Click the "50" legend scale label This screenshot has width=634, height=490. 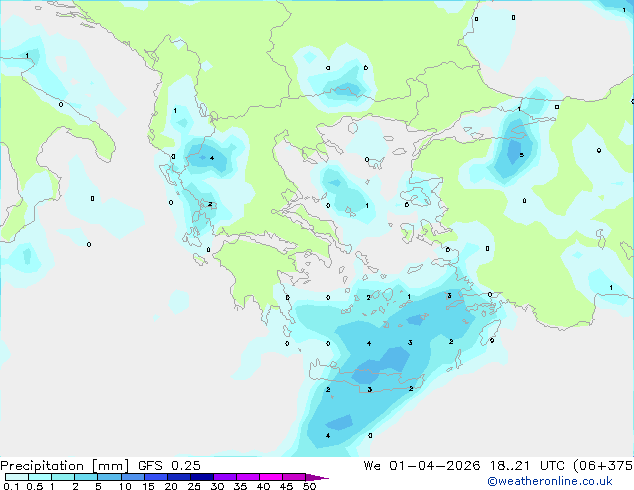tap(309, 486)
